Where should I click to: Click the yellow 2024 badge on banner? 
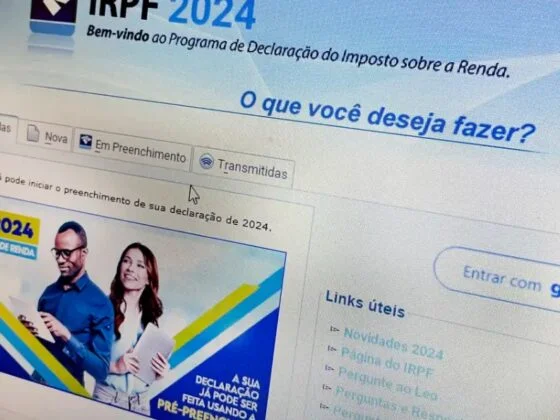click(x=19, y=229)
